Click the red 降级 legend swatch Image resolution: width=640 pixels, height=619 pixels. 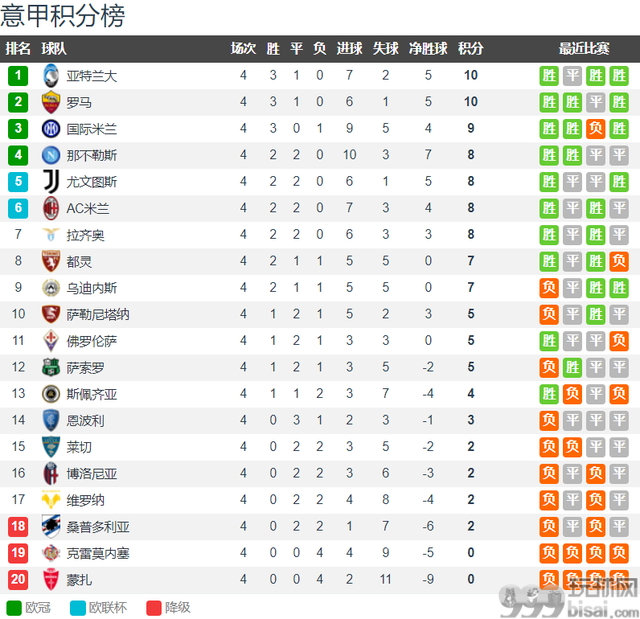click(x=154, y=608)
